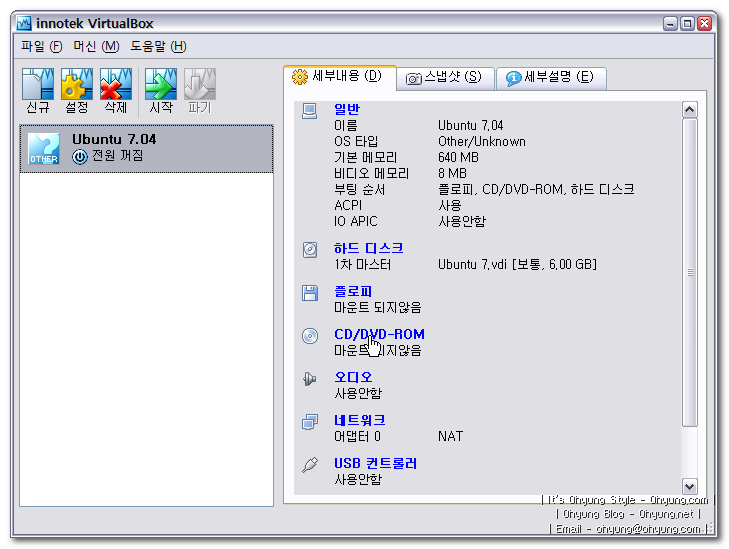Screen dimensions: 729x549
Task: Click the 어댑터 0 label
Action: pyautogui.click(x=357, y=437)
